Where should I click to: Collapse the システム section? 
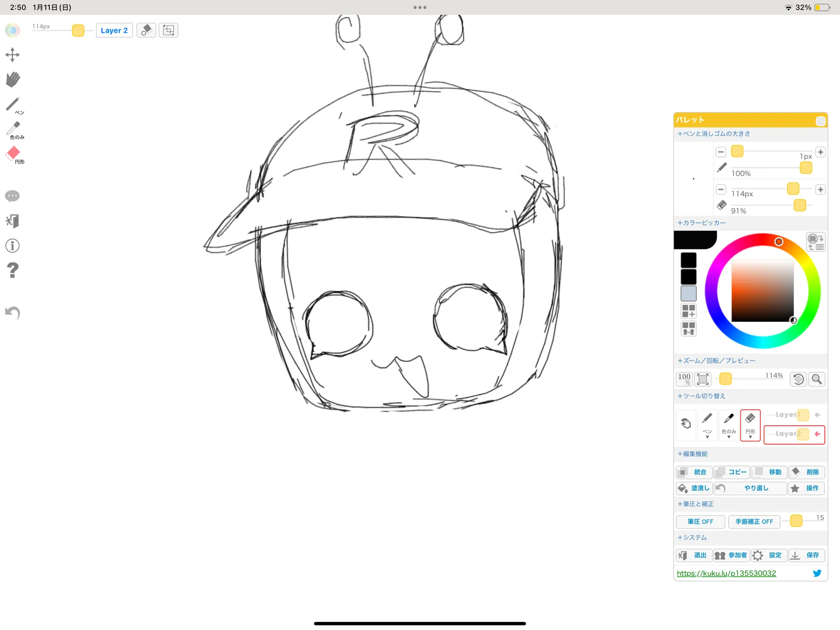692,538
